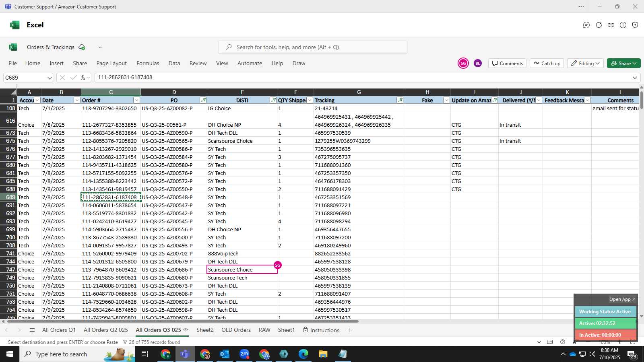Screen dimensions: 644x362
Task: Copy link using the link icon
Action: pos(611,25)
